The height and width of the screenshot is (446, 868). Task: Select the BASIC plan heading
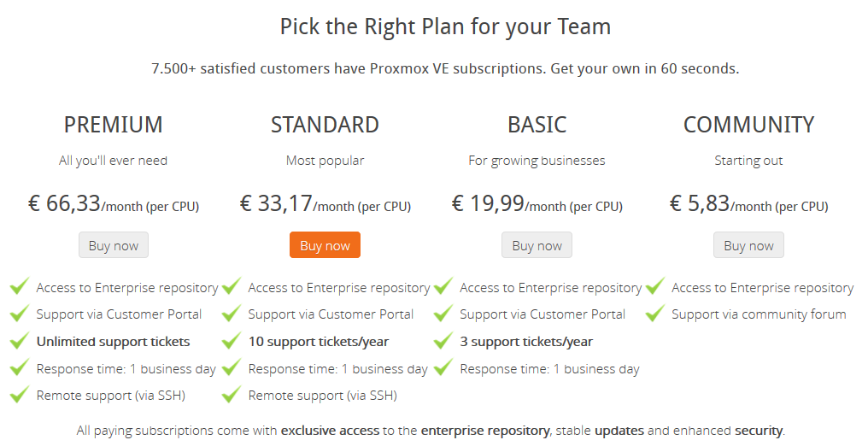[x=537, y=125]
